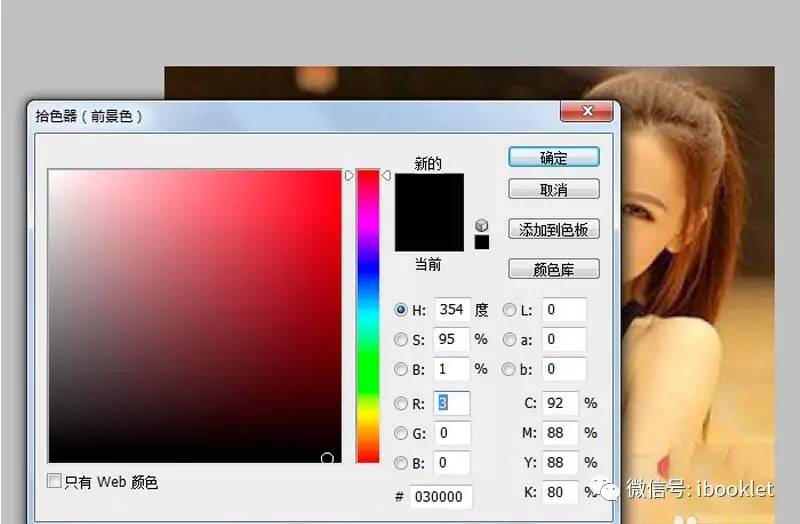Click the 新的 new color preview swatch

[430, 193]
